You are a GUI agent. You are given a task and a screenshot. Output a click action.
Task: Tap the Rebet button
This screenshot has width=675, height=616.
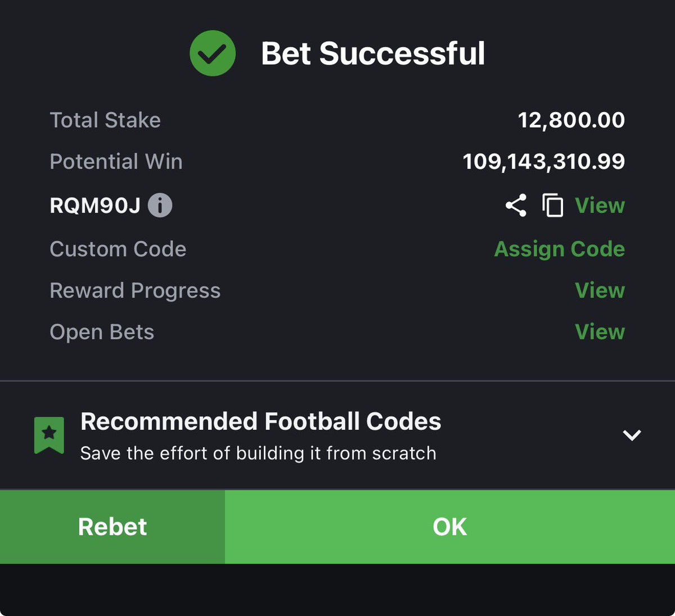click(112, 527)
